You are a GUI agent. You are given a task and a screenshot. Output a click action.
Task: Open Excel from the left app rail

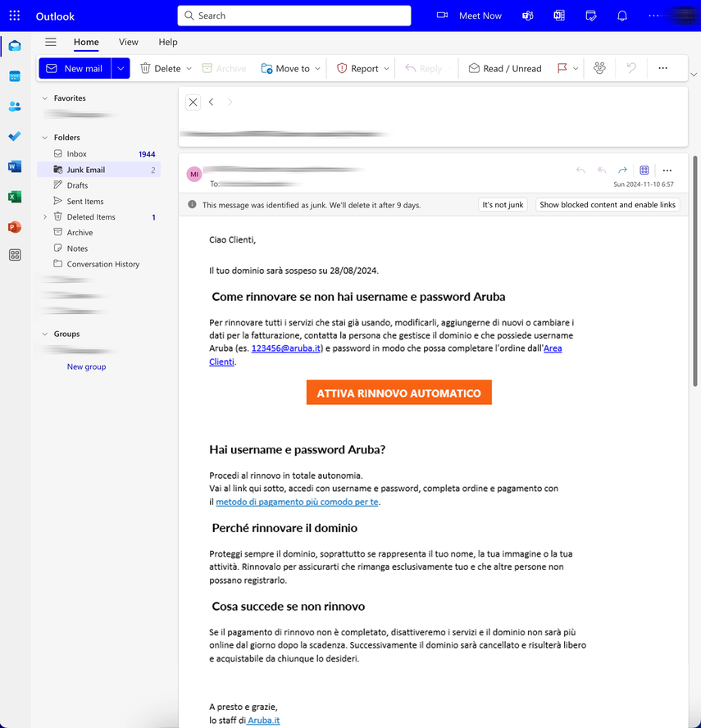pyautogui.click(x=14, y=197)
